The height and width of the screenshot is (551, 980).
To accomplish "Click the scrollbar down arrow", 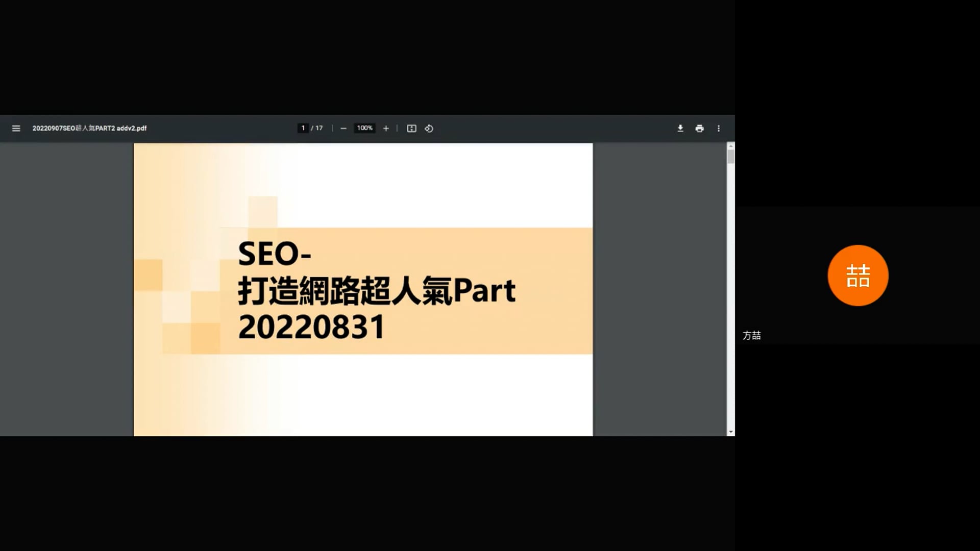I will [x=730, y=432].
